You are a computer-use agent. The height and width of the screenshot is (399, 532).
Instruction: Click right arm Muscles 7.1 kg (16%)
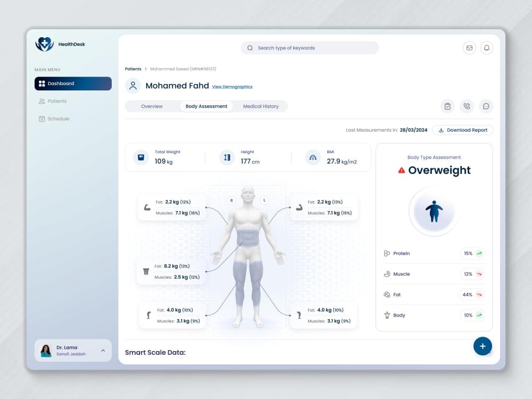click(x=178, y=213)
